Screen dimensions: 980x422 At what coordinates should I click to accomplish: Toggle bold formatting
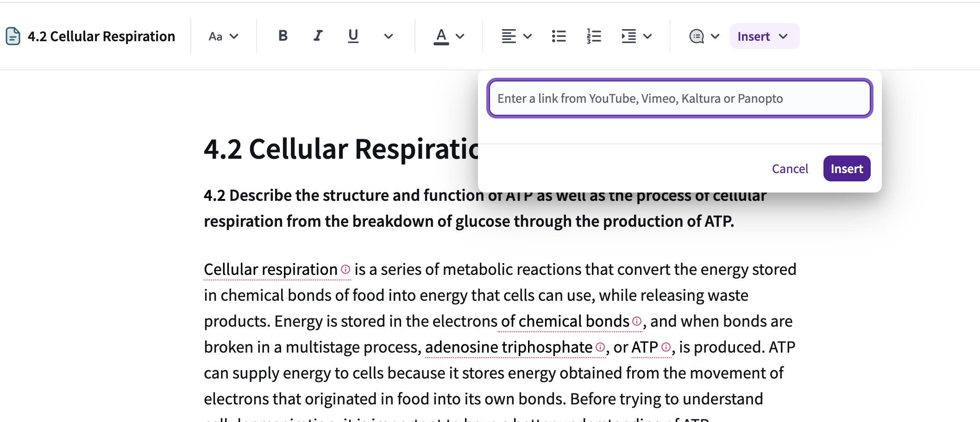(x=283, y=36)
